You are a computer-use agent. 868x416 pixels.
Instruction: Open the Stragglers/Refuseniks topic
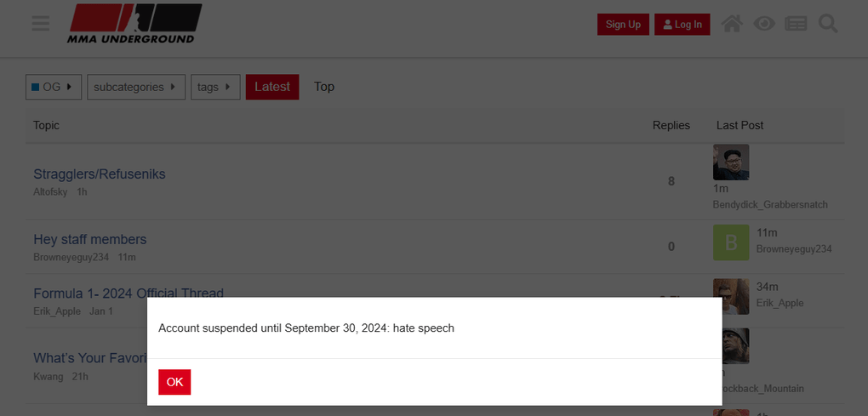tap(100, 174)
